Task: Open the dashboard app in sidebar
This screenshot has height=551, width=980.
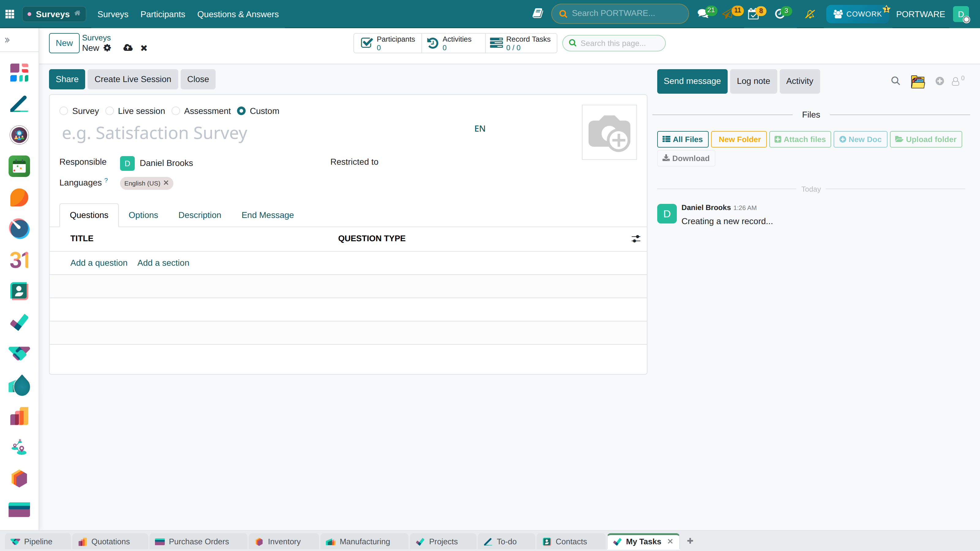Action: click(x=19, y=73)
